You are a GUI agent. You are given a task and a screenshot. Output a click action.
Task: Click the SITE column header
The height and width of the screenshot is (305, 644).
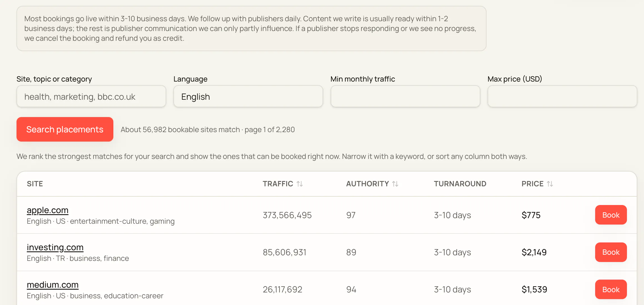coord(35,184)
